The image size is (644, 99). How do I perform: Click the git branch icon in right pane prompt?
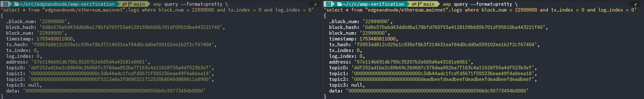pyautogui.click(x=420, y=4)
